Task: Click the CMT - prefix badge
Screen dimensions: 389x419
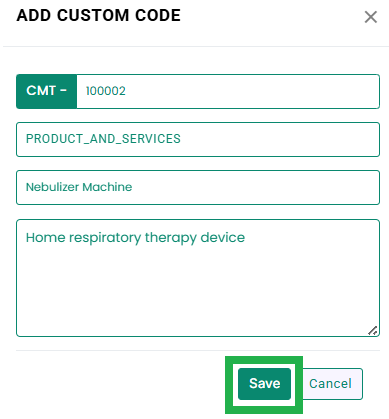Action: tap(47, 91)
